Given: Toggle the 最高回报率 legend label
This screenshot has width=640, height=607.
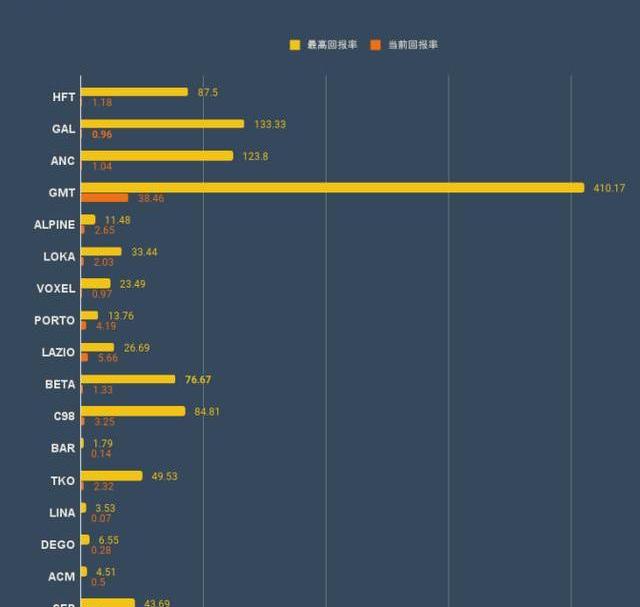Looking at the screenshot, I should click(331, 45).
